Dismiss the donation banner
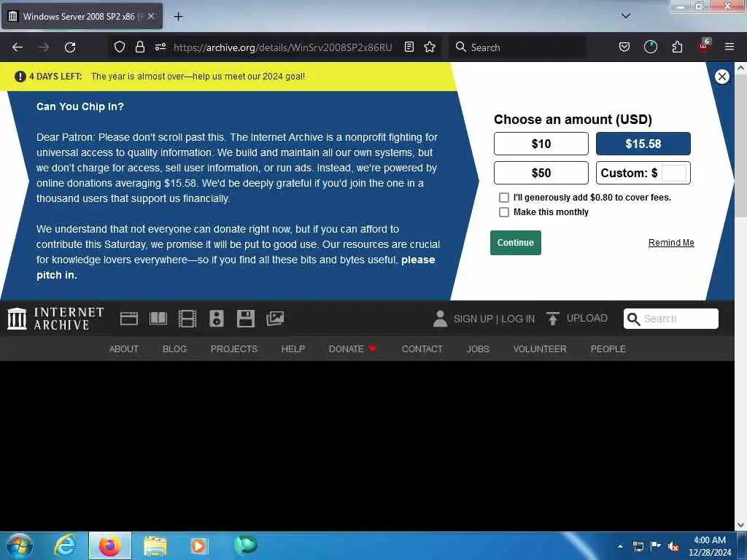Viewport: 747px width, 560px height. pos(721,76)
